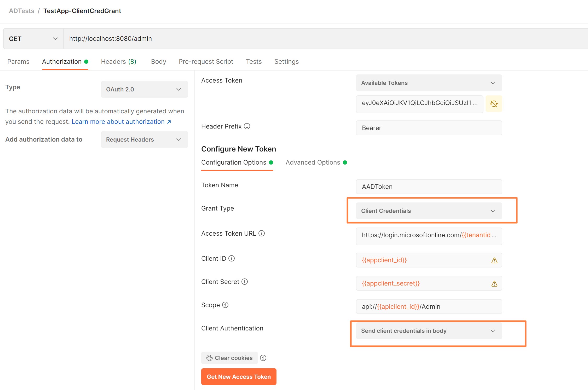588x390 pixels.
Task: Click the info icon next to Client ID
Action: 232,258
